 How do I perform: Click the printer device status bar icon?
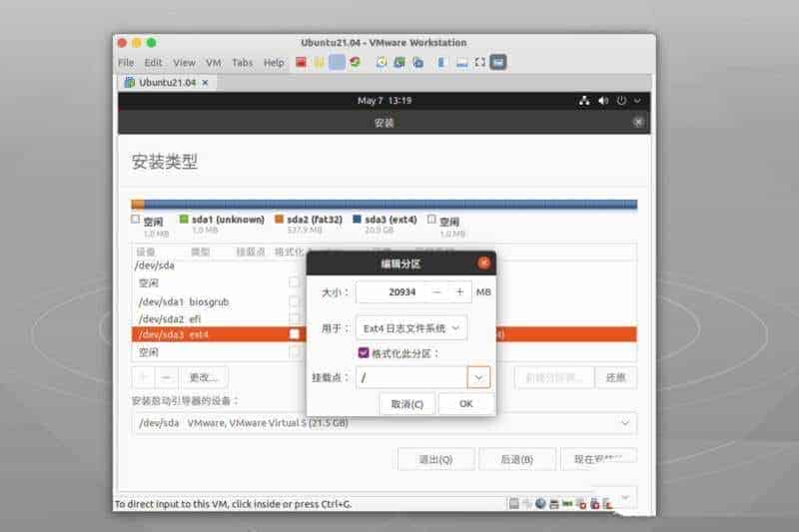(554, 503)
